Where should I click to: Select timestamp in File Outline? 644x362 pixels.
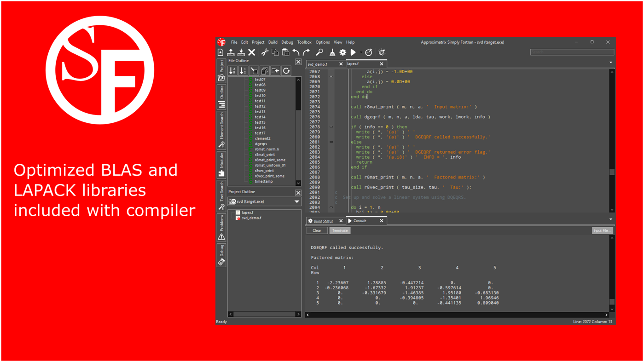(264, 181)
